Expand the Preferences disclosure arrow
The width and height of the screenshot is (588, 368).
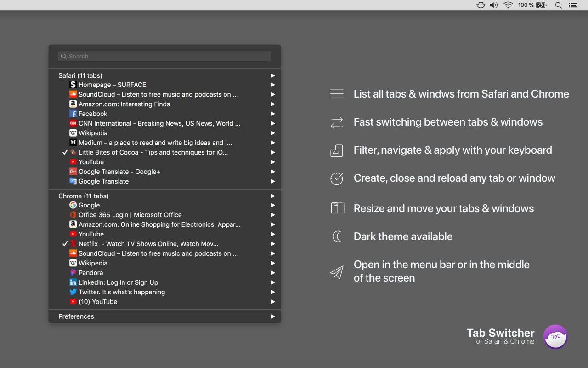tap(273, 316)
